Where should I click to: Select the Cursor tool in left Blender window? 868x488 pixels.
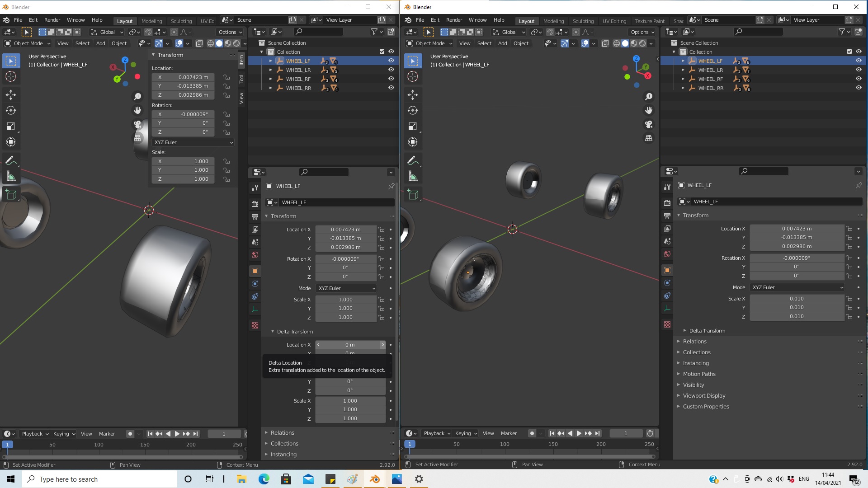pos(11,76)
